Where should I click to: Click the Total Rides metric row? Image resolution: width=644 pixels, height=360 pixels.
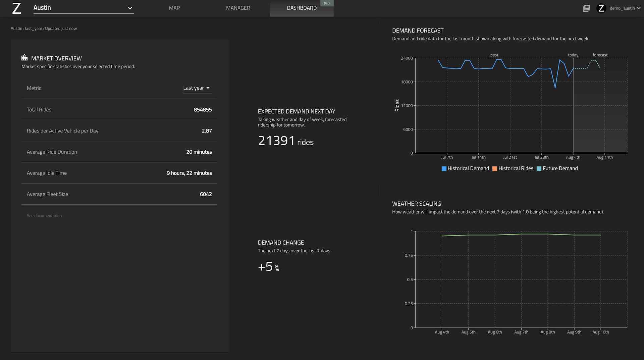pos(119,109)
